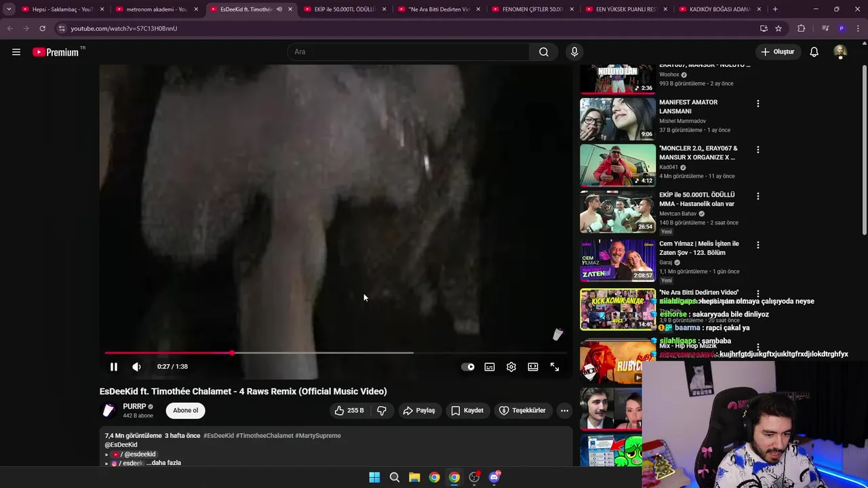Viewport: 868px width, 488px height.
Task: Open Chrome three-dot menu
Action: coord(858,28)
